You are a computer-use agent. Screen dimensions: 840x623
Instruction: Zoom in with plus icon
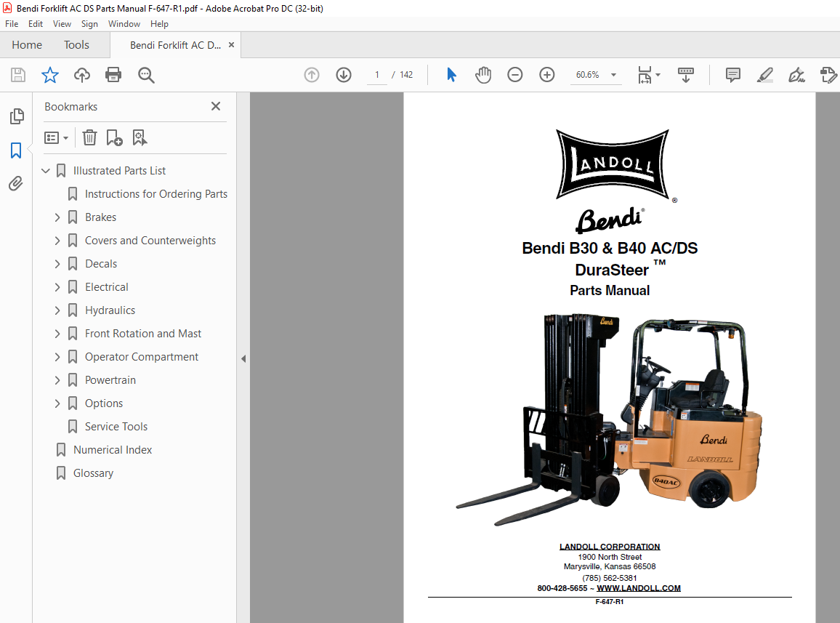pyautogui.click(x=547, y=75)
